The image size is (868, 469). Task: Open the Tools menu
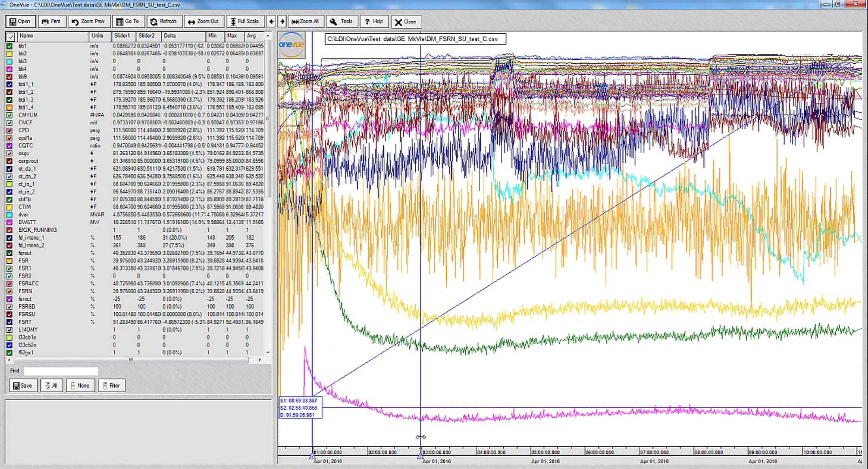pos(341,22)
